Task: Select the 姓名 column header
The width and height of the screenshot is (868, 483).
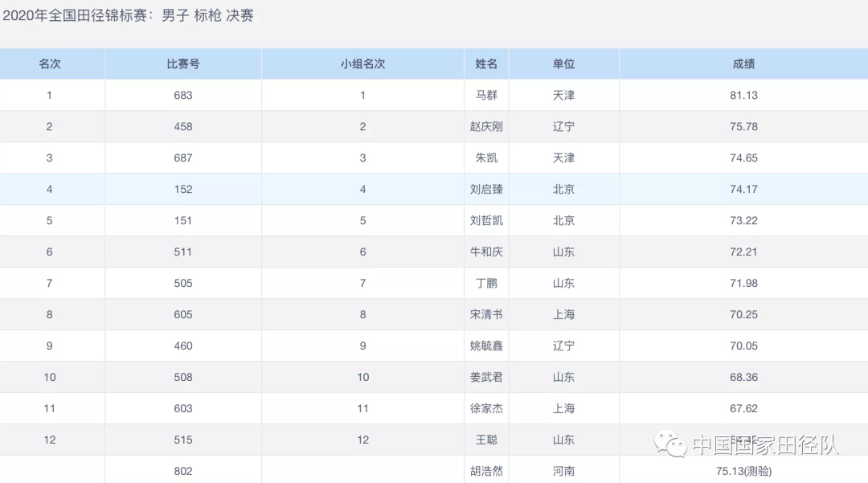Action: click(486, 63)
